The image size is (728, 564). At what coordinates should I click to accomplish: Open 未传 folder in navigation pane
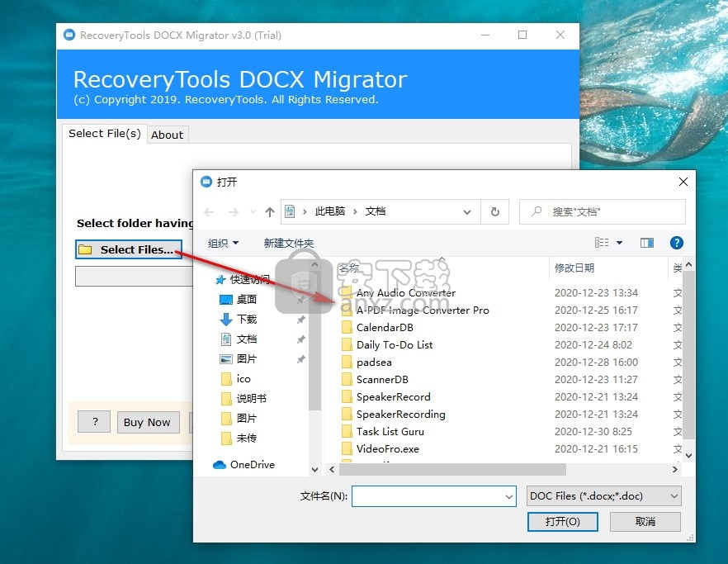(x=247, y=438)
